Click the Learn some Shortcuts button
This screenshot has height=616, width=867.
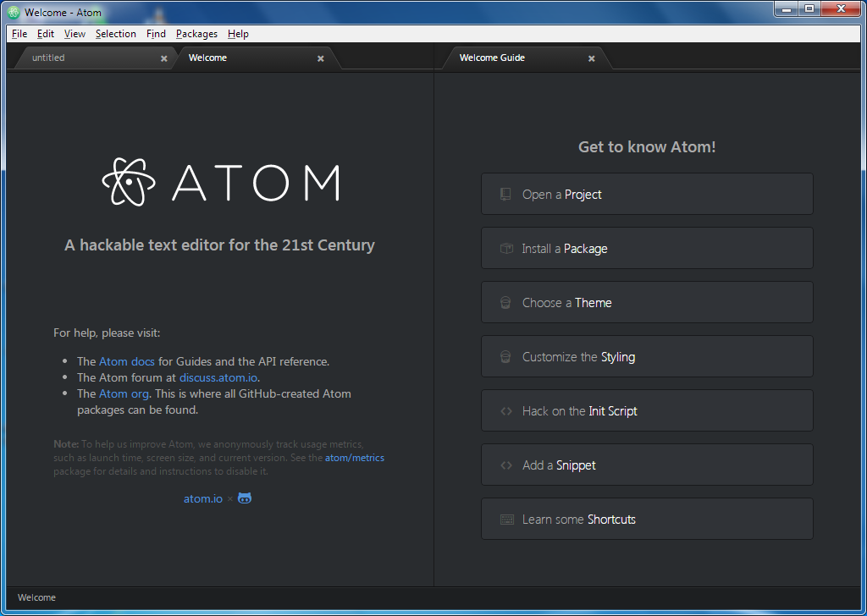click(x=647, y=519)
